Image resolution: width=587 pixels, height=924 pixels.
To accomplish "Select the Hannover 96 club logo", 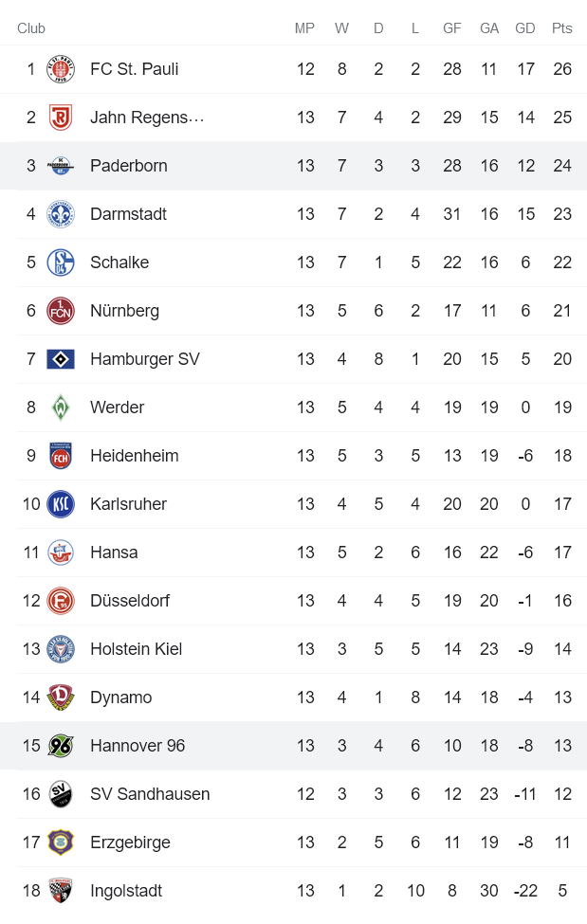I will tap(60, 745).
